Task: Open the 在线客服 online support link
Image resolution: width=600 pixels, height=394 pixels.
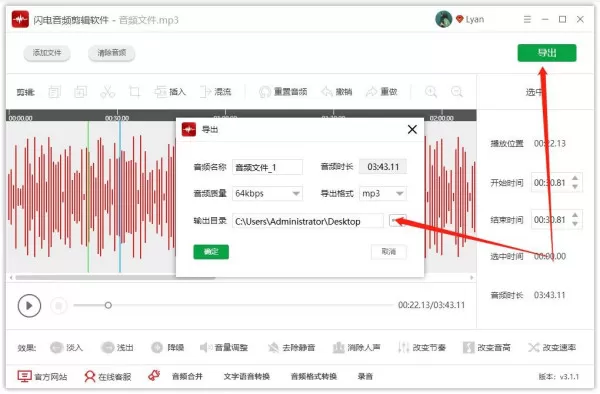Action: 108,377
